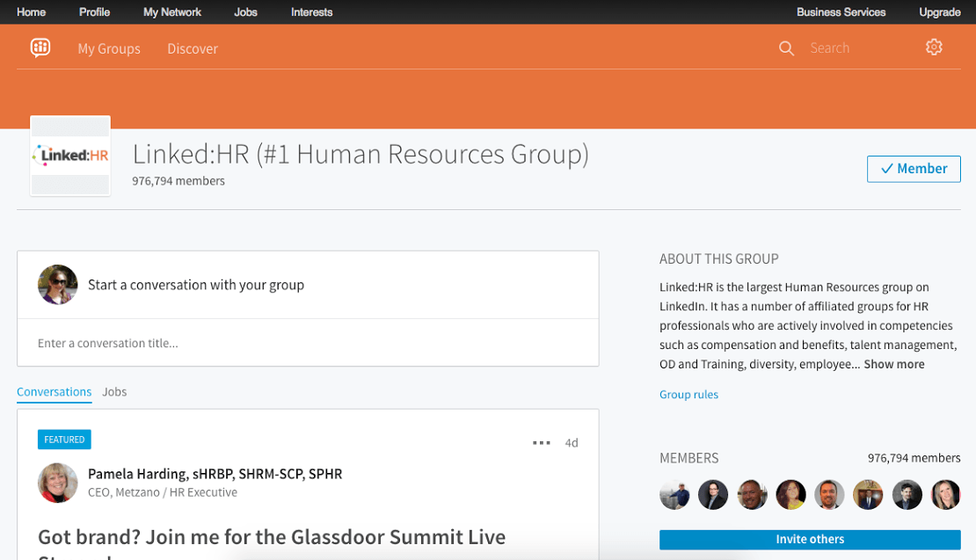The width and height of the screenshot is (976, 560).
Task: Open Pamela Harding's name link
Action: point(215,474)
